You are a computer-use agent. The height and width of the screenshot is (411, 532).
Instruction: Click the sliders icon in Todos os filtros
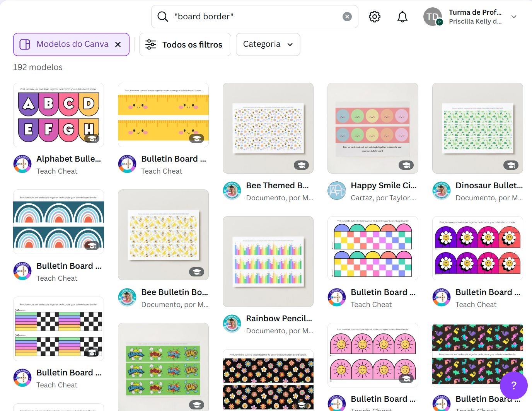[151, 44]
